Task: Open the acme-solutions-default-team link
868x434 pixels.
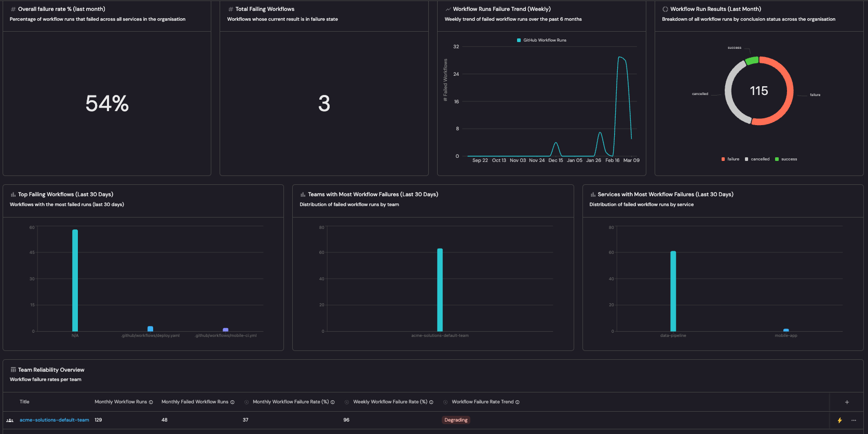Action: click(x=55, y=420)
